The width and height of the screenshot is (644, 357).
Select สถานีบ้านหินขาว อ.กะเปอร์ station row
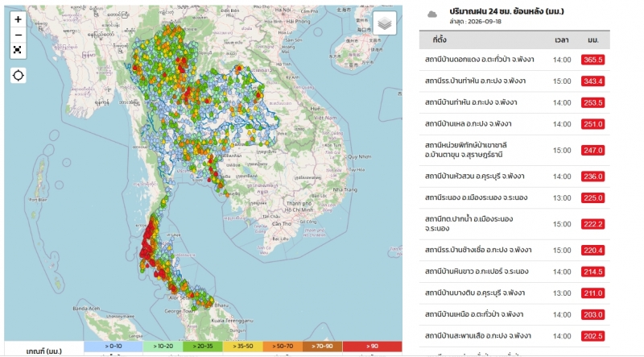click(x=514, y=272)
